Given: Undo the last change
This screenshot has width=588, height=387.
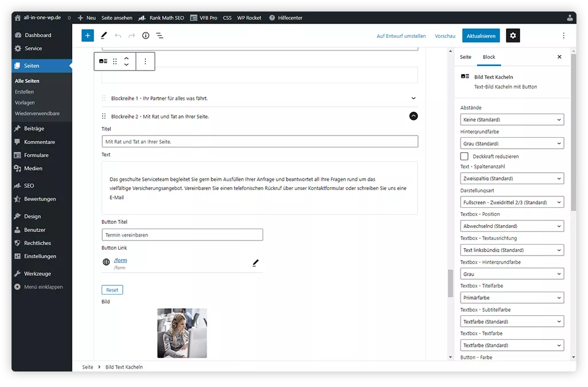Looking at the screenshot, I should 117,35.
